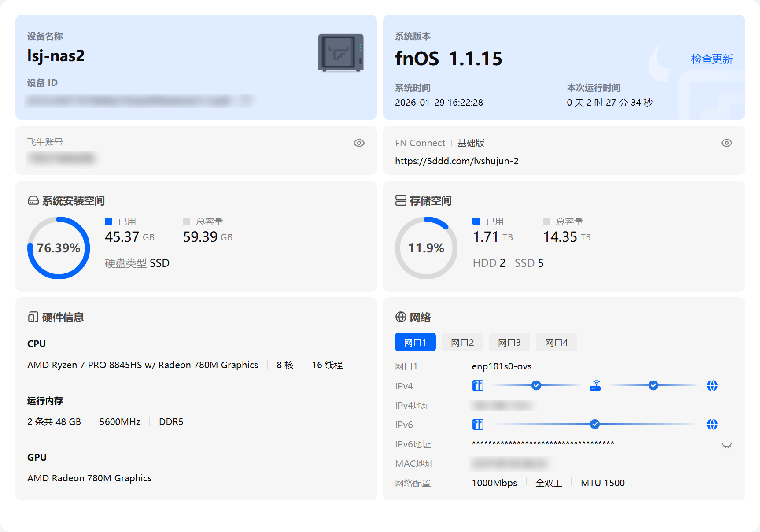The image size is (760, 532).
Task: Open the FN Connect URL 5ddd.com/lvshujun-2
Action: tap(457, 161)
